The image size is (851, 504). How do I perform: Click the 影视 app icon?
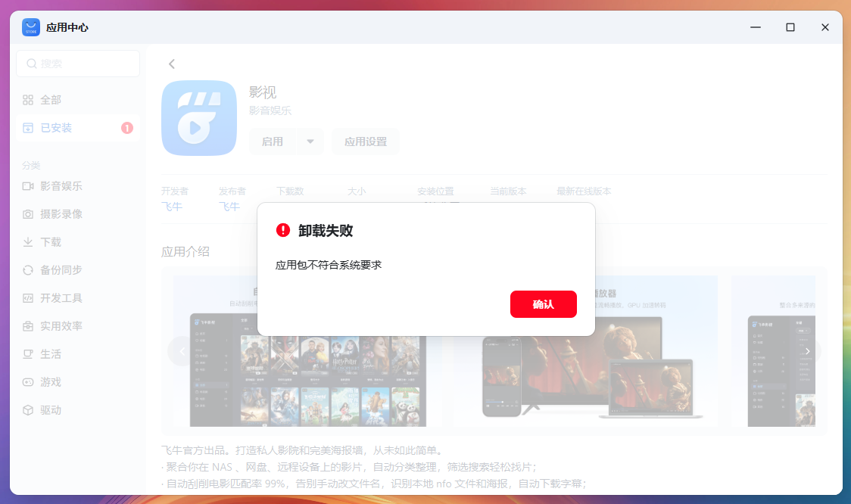[199, 118]
